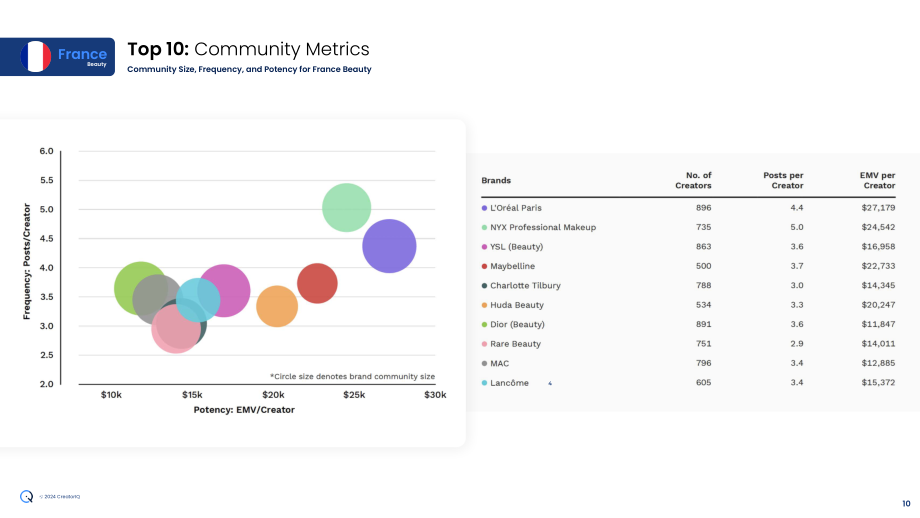Click the YSL (Beauty) brand name
920x518 pixels.
click(516, 247)
